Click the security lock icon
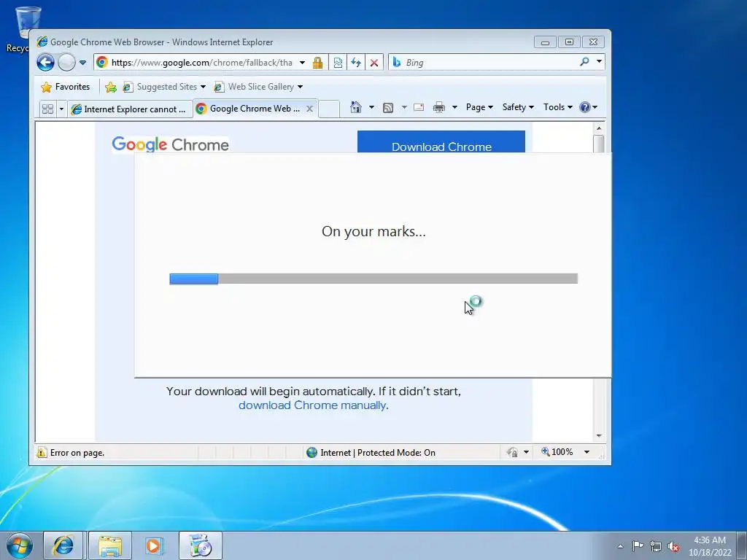Viewport: 747px width, 560px height. pos(318,63)
